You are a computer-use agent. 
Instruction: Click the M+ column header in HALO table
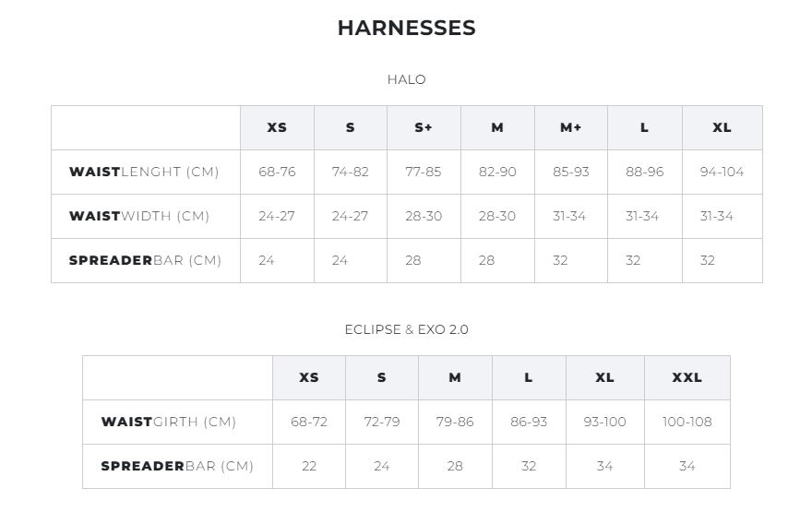pyautogui.click(x=570, y=128)
